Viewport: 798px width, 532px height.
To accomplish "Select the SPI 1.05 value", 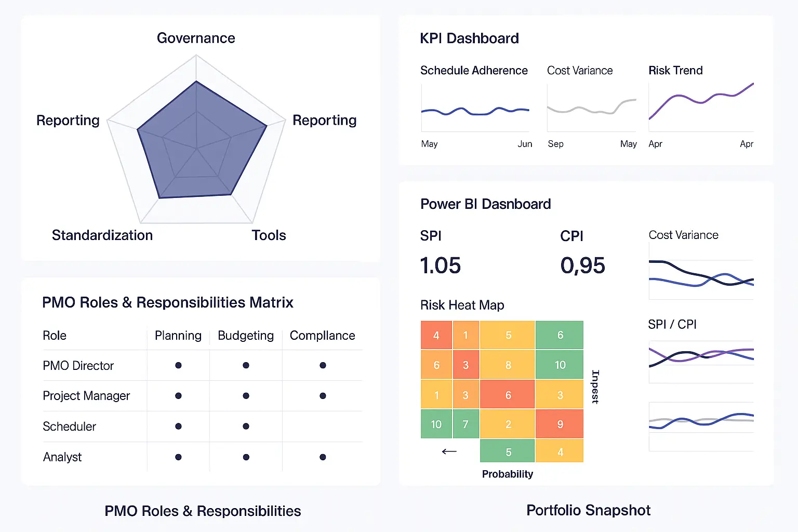I will coord(441,265).
